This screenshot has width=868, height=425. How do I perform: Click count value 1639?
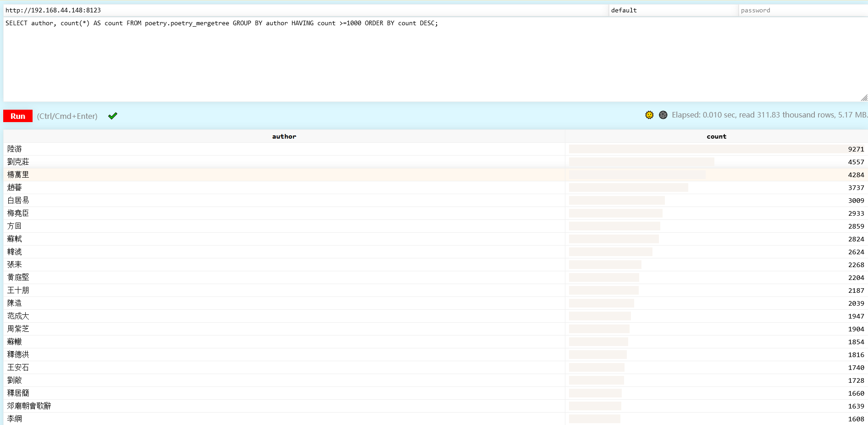(x=856, y=406)
